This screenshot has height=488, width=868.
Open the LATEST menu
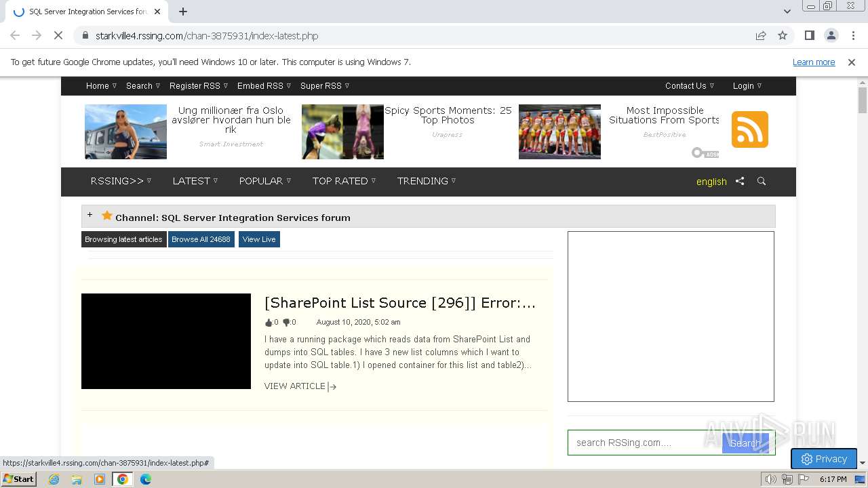[x=195, y=181]
